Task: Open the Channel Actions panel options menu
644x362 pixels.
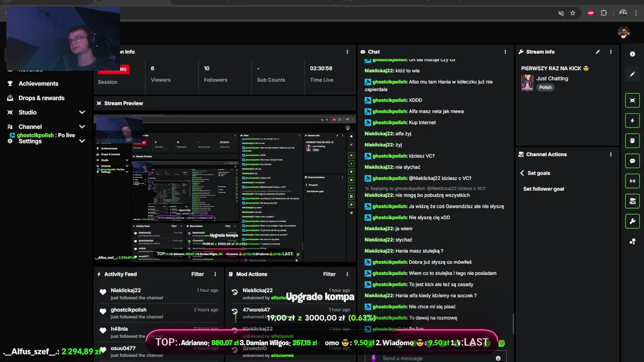Action: 611,154
